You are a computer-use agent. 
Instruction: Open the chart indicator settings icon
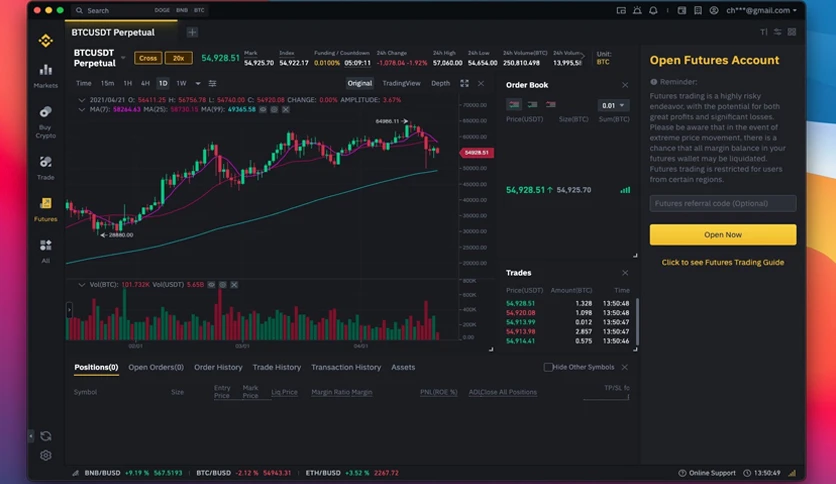212,83
